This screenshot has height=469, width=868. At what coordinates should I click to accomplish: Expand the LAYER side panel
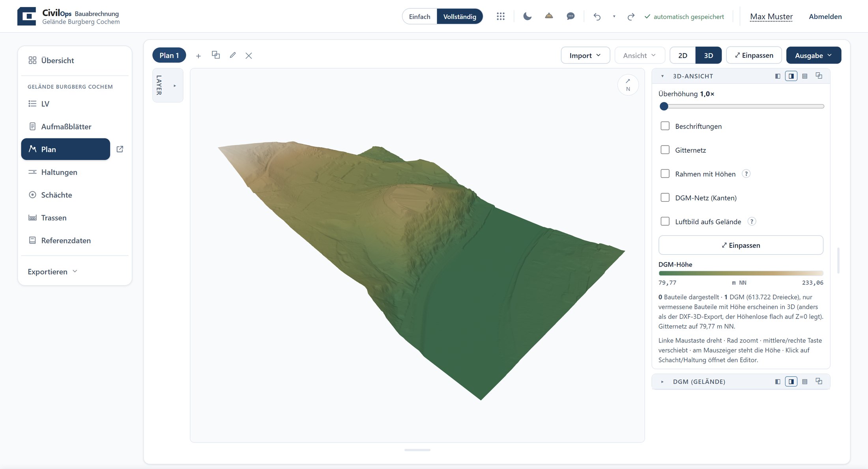tap(168, 85)
